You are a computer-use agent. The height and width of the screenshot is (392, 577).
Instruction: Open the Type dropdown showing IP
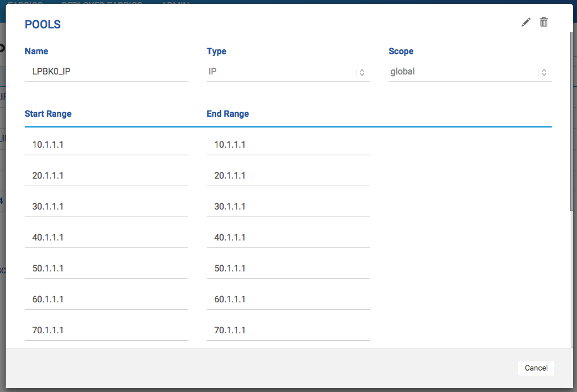288,72
